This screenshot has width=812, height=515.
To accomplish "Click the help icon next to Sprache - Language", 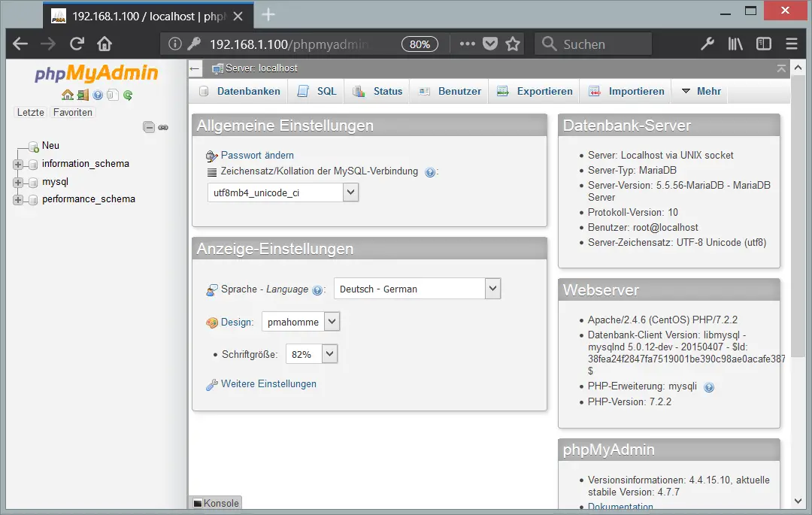I will click(x=317, y=290).
